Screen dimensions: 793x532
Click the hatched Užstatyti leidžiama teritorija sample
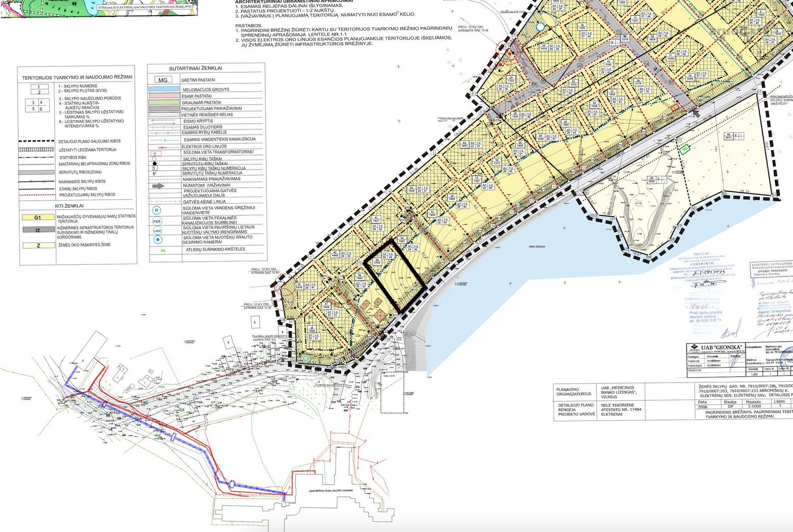(x=36, y=149)
